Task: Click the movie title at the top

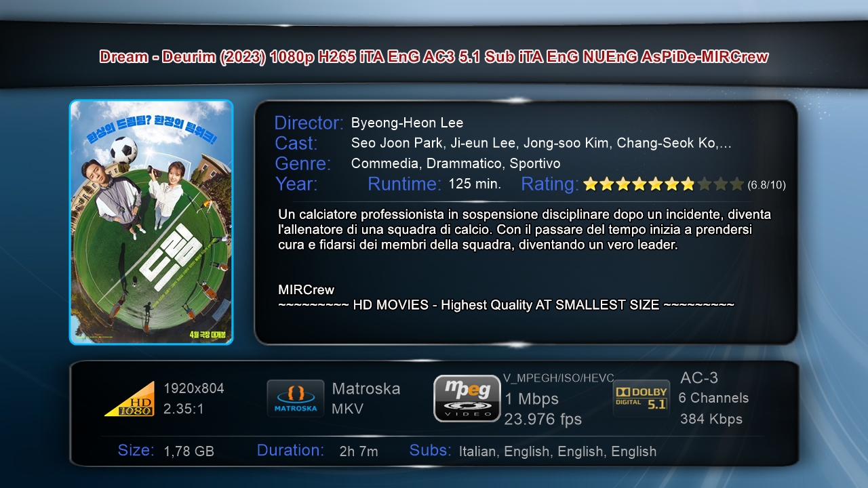Action: (x=434, y=57)
